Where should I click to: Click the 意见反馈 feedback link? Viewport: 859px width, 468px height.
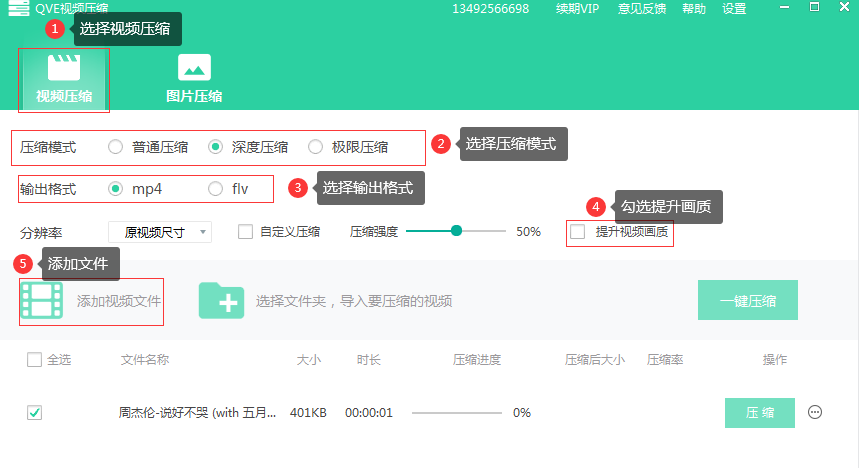[x=642, y=9]
